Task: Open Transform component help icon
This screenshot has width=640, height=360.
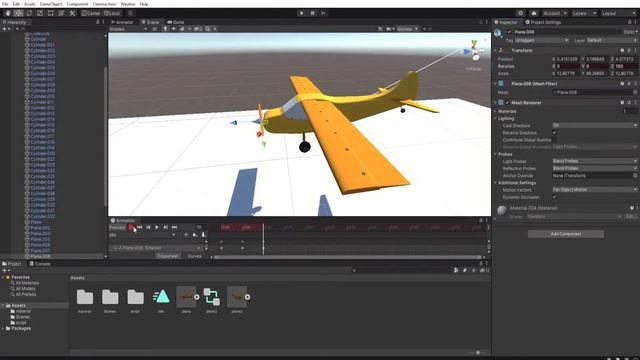Action: tap(622, 51)
